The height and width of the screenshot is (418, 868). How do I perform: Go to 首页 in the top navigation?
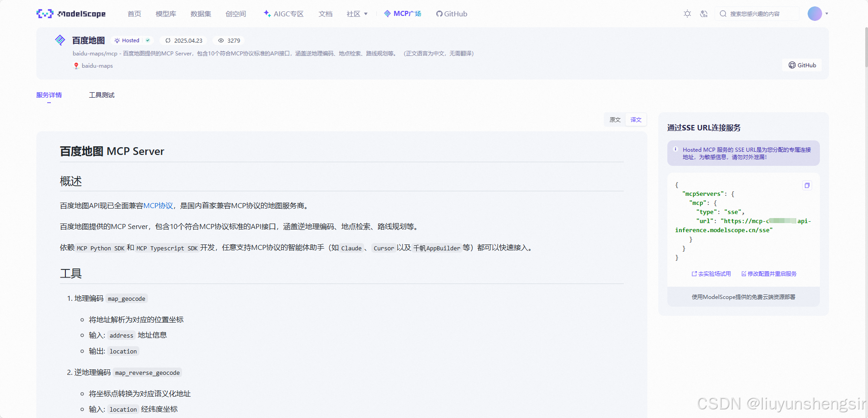click(x=134, y=14)
